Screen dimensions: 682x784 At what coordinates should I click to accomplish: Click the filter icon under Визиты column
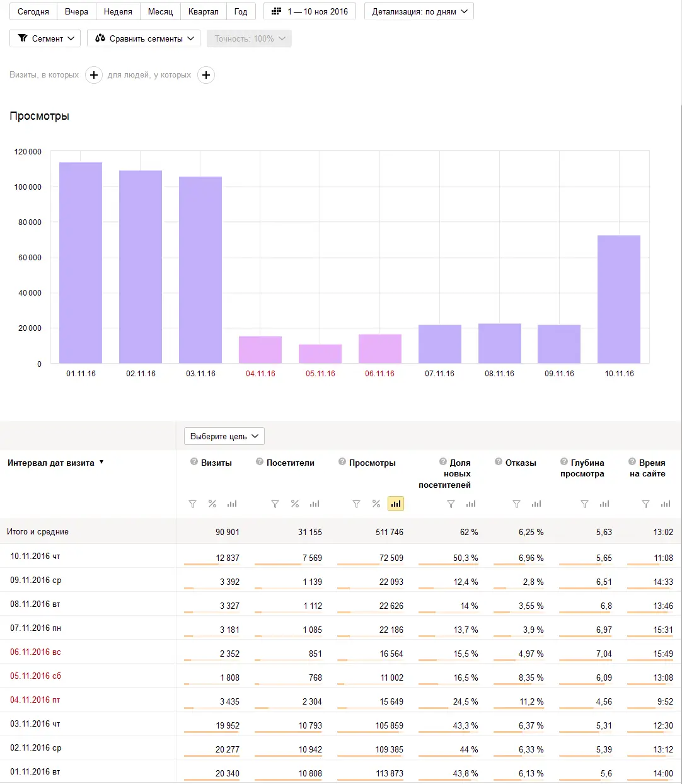pos(193,504)
